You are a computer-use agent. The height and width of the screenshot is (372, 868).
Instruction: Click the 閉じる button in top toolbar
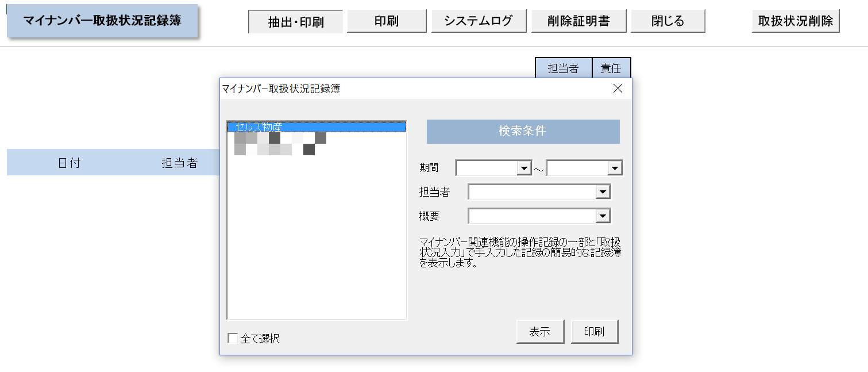668,22
